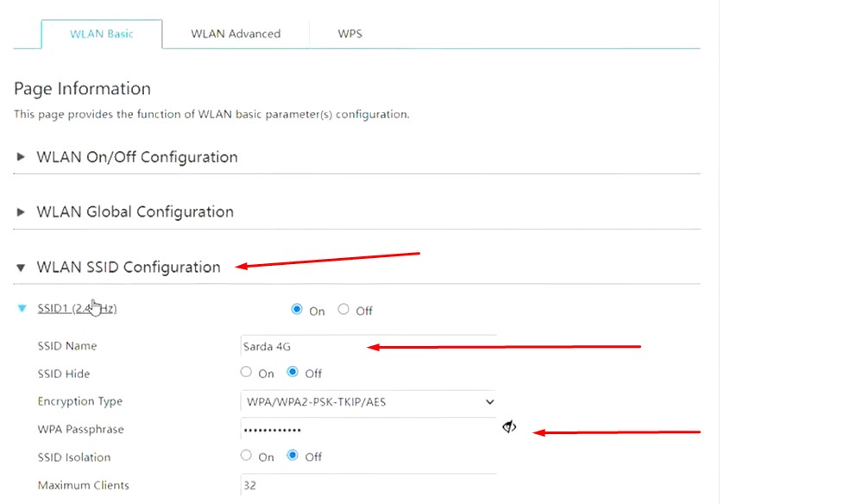Select Off for SSID Isolation
This screenshot has height=504, width=844.
[293, 455]
